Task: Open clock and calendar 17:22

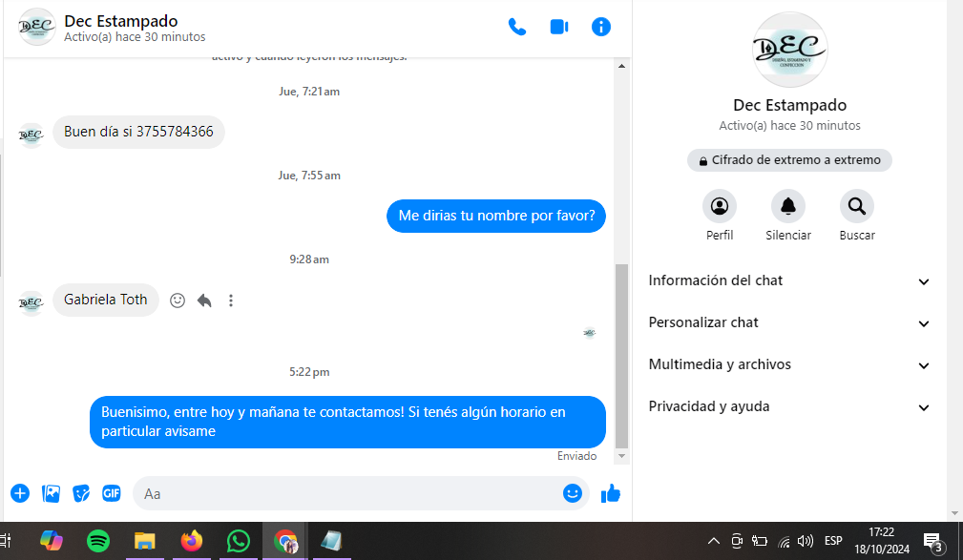Action: [x=882, y=541]
